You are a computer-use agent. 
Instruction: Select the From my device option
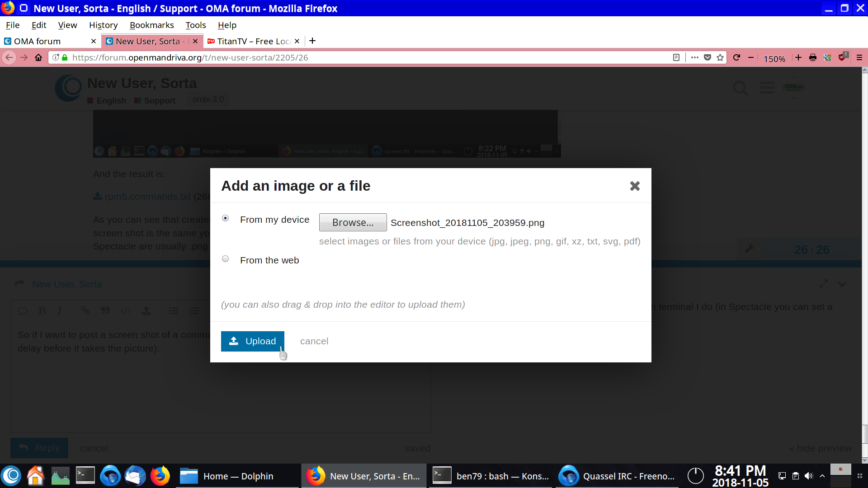point(226,218)
